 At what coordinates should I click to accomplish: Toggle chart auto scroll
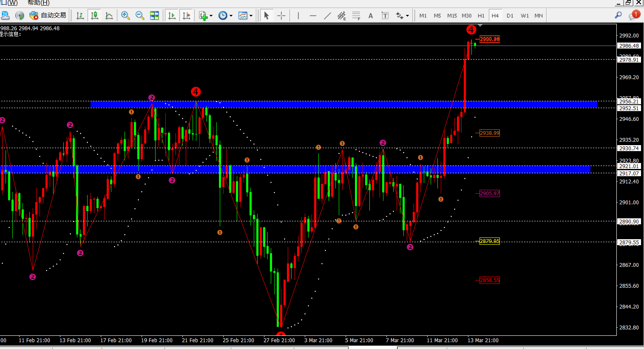[x=172, y=16]
